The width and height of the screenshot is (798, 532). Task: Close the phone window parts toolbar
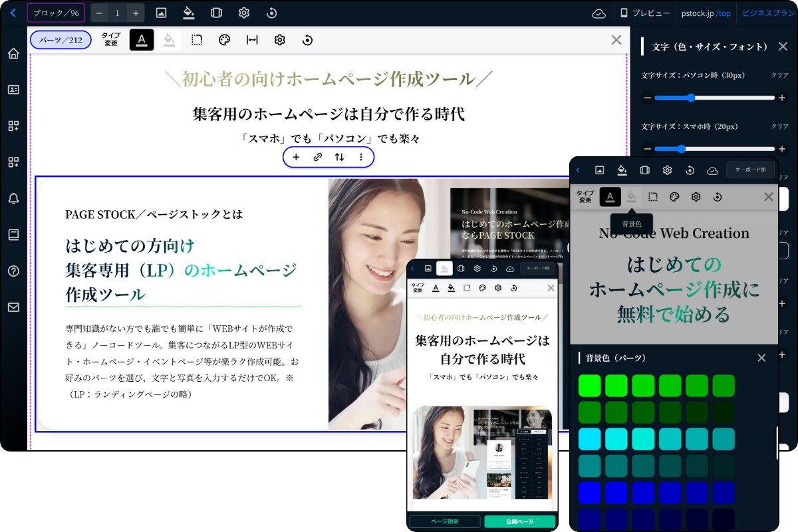click(551, 288)
